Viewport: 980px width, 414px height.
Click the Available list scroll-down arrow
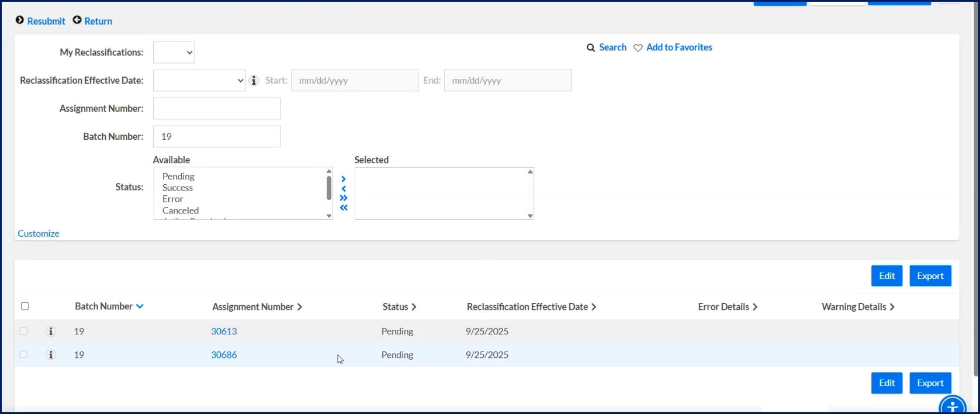(x=329, y=216)
